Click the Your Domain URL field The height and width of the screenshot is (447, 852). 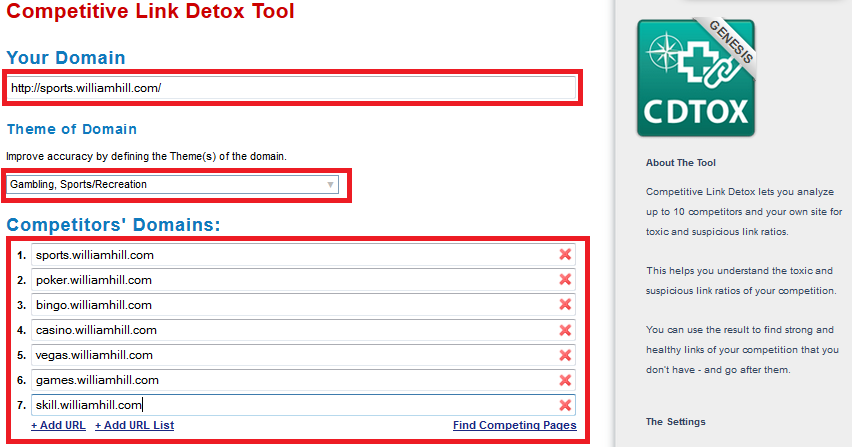(x=292, y=88)
